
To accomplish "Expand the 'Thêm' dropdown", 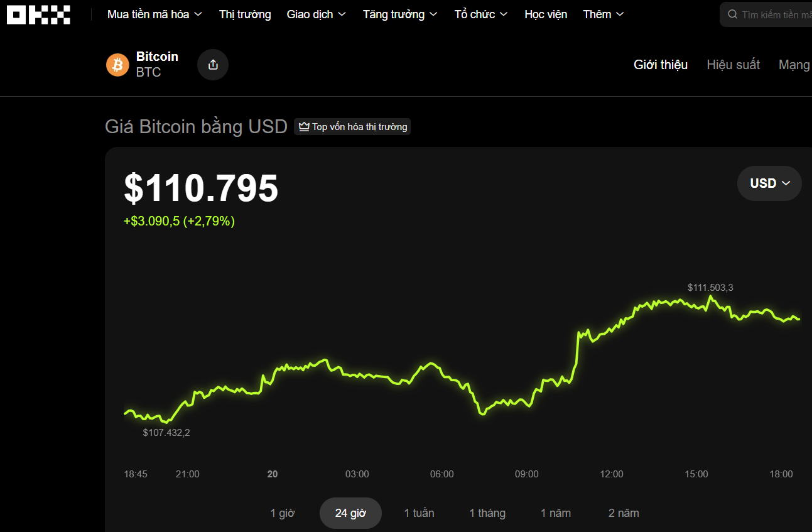I will (602, 14).
